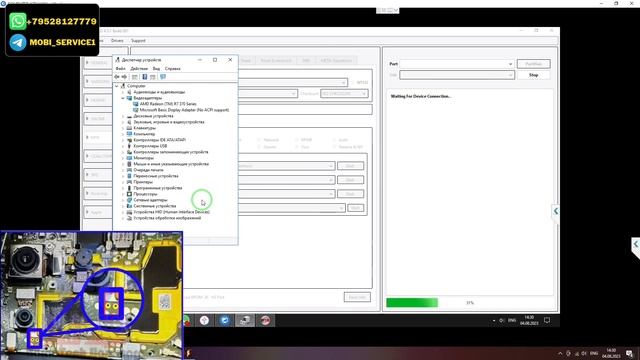640x360 pixels.
Task: Click the Клавиатуры category icon
Action: [129, 128]
